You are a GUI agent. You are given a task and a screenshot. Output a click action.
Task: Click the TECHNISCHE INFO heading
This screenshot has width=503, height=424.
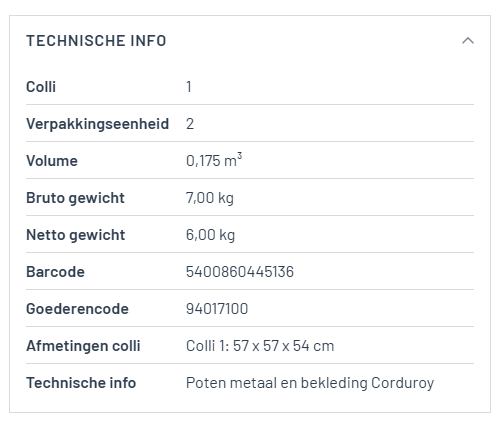tap(96, 41)
